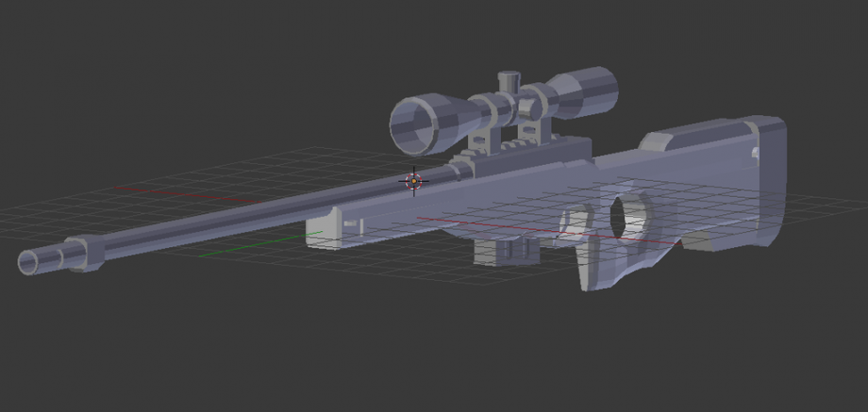Screen dimensions: 868x412
Task: Click the small hole near the stock's rear top
Action: tap(755, 151)
